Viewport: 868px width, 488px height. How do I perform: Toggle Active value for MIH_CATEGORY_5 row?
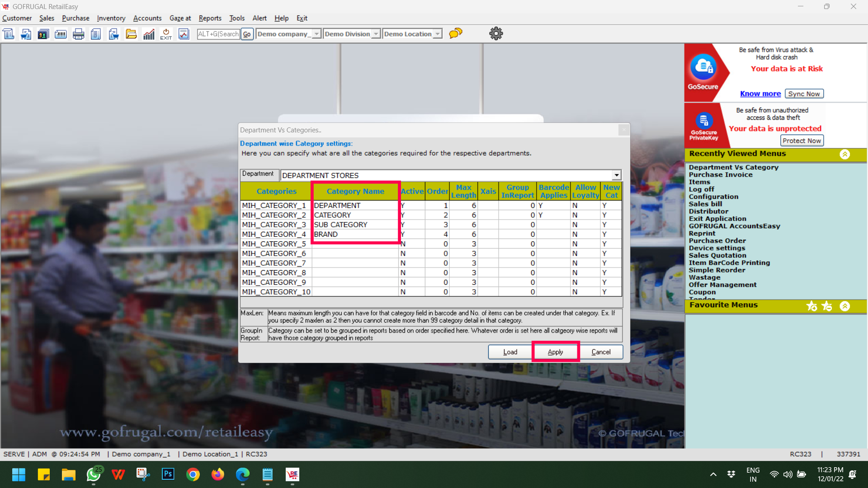pos(411,244)
